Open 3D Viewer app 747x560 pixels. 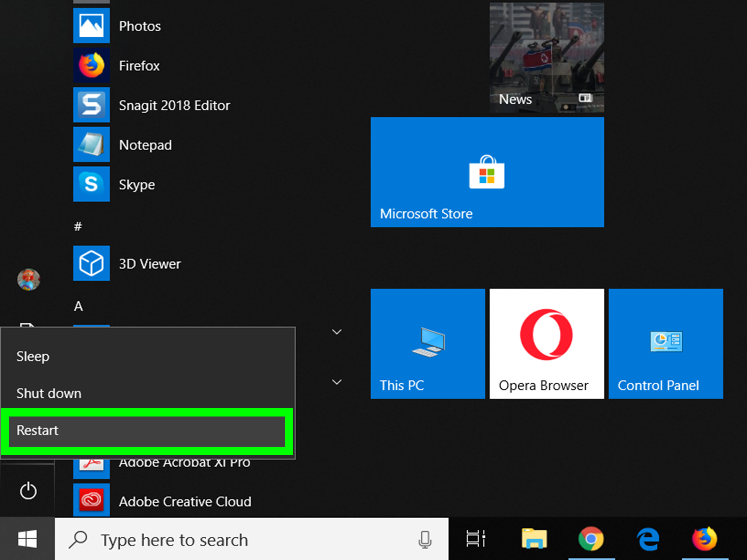pyautogui.click(x=127, y=263)
